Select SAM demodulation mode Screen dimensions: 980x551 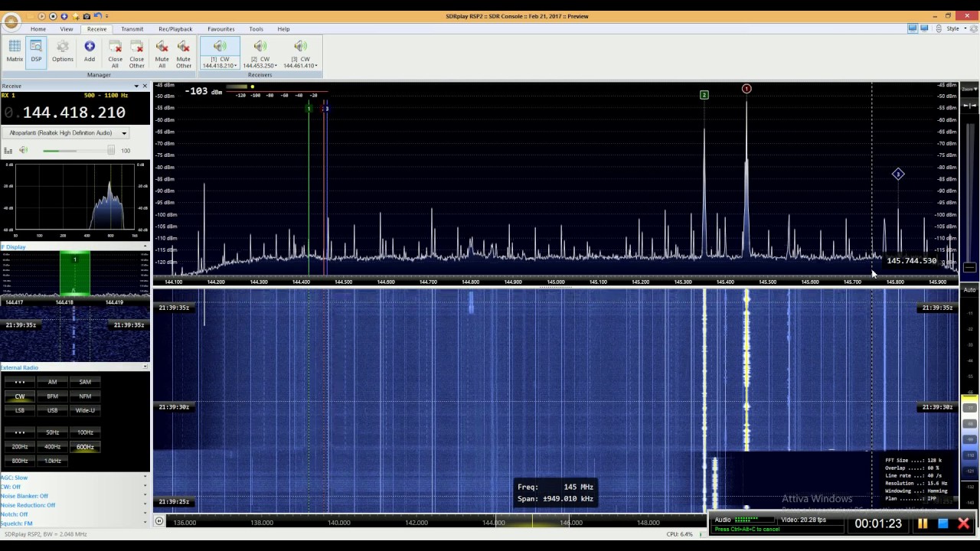coord(85,382)
